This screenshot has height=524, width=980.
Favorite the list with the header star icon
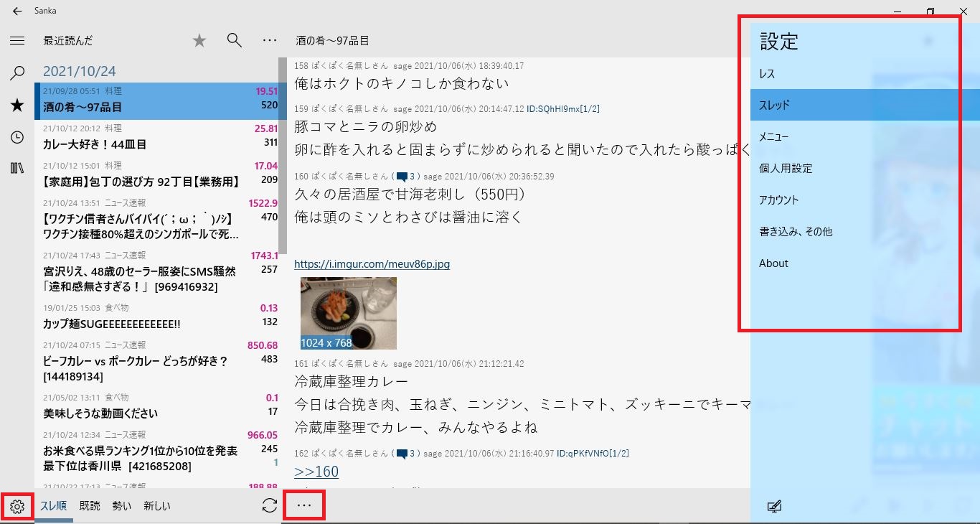(199, 41)
